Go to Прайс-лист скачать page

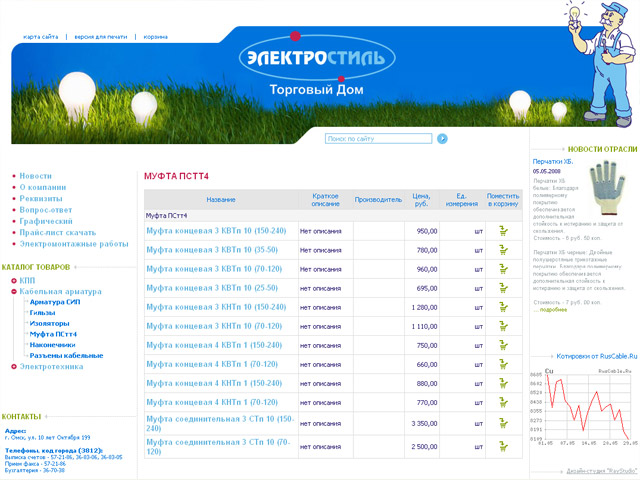tap(57, 232)
